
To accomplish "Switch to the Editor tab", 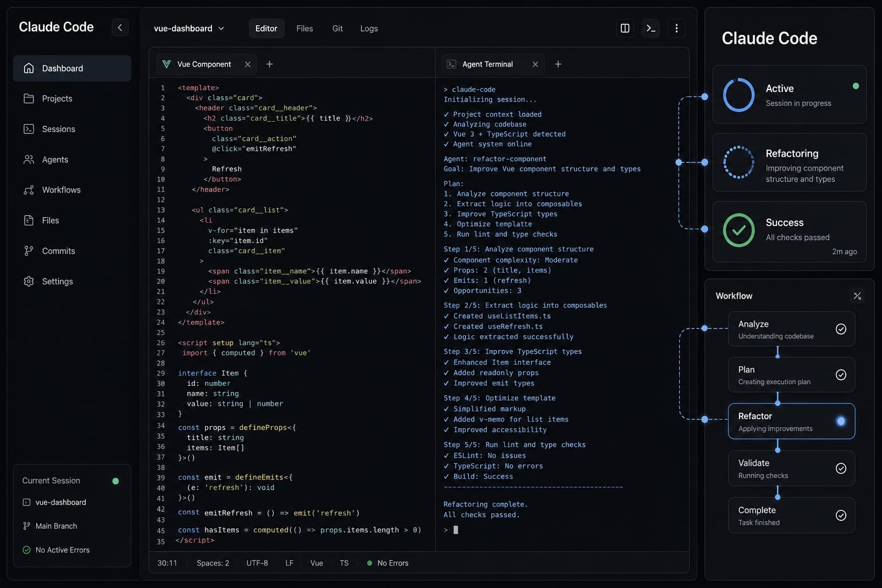I will (266, 28).
